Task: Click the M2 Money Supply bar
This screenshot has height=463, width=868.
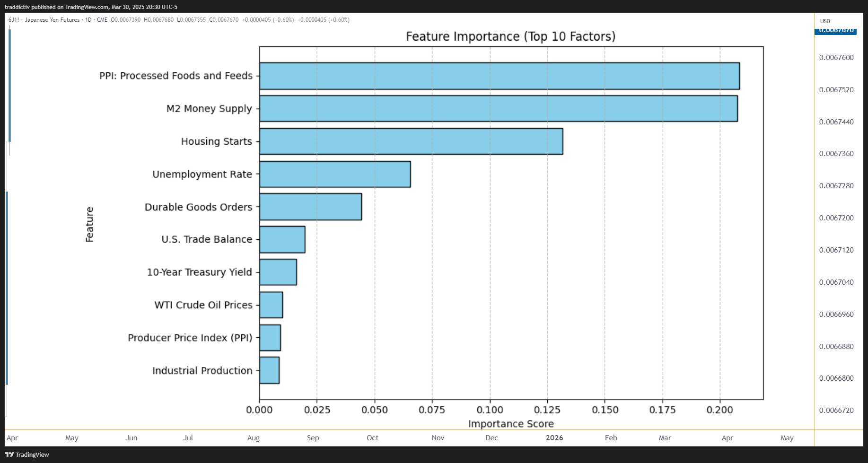Action: click(499, 108)
